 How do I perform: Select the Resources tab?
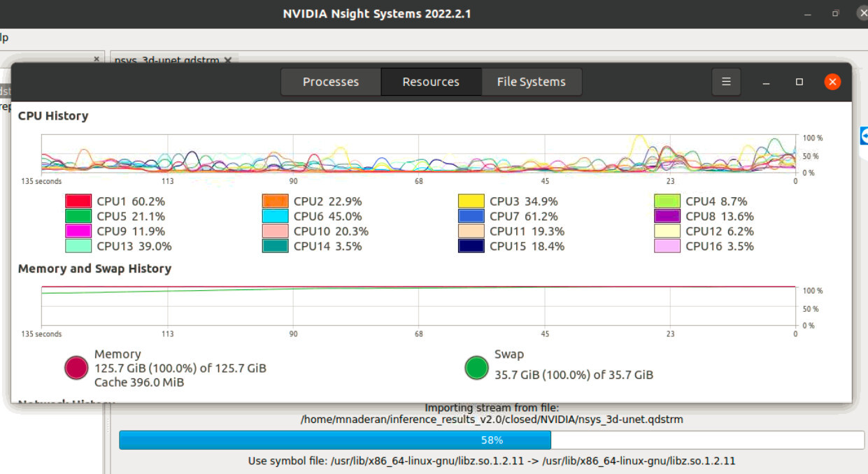click(x=431, y=82)
